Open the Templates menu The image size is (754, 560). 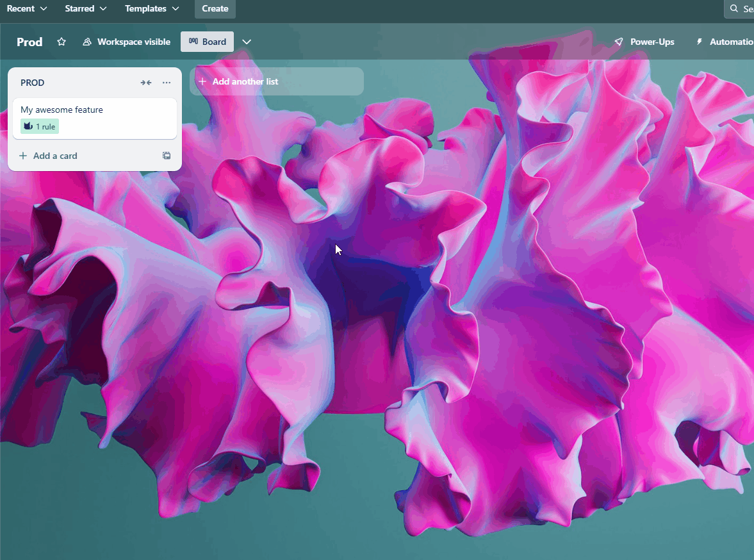pos(151,9)
